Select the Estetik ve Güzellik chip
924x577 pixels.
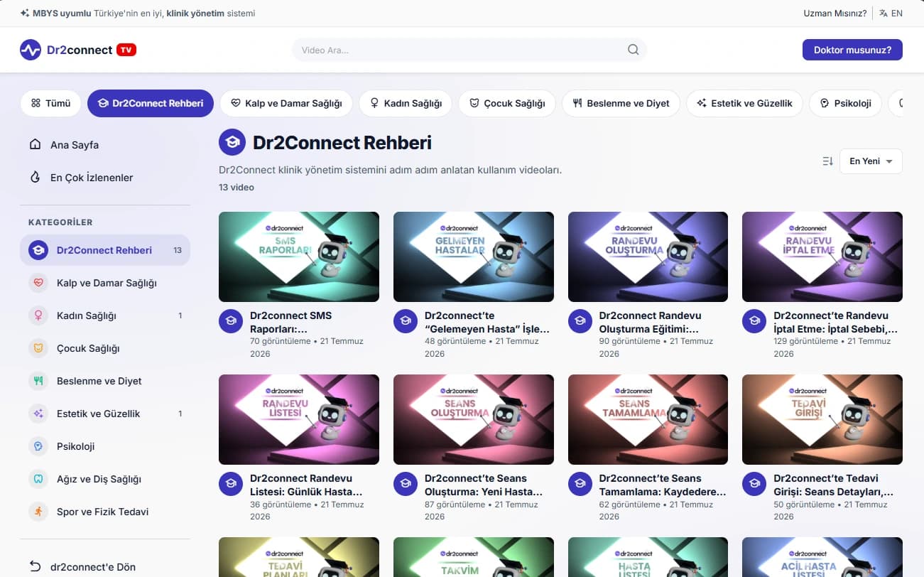744,103
